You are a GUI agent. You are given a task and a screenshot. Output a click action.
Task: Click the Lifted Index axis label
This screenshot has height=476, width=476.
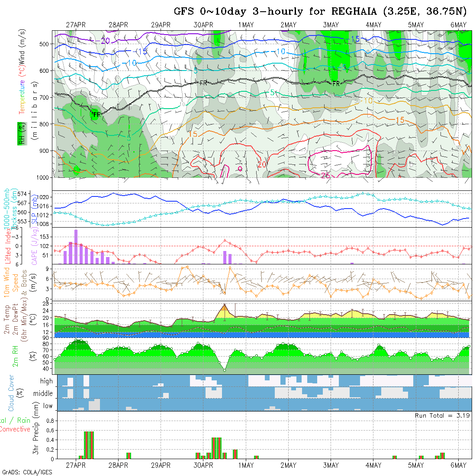pyautogui.click(x=8, y=246)
